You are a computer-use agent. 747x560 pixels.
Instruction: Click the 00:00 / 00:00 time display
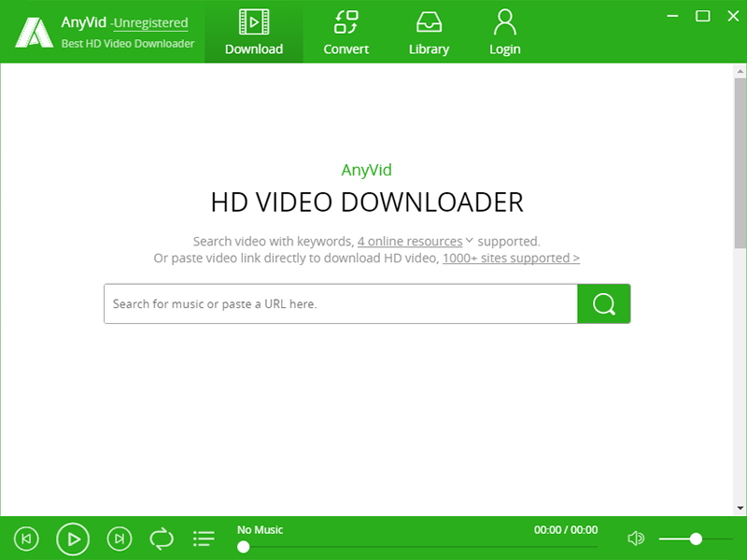(566, 529)
